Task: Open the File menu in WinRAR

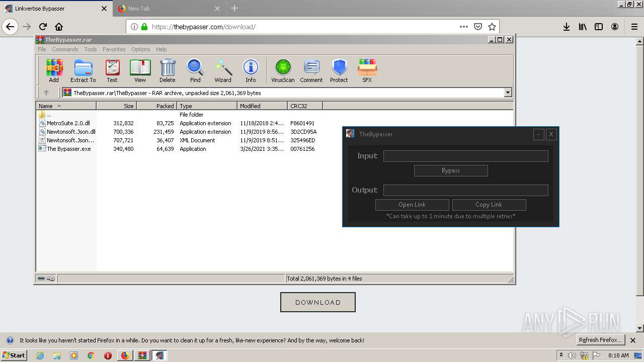Action: pos(42,49)
